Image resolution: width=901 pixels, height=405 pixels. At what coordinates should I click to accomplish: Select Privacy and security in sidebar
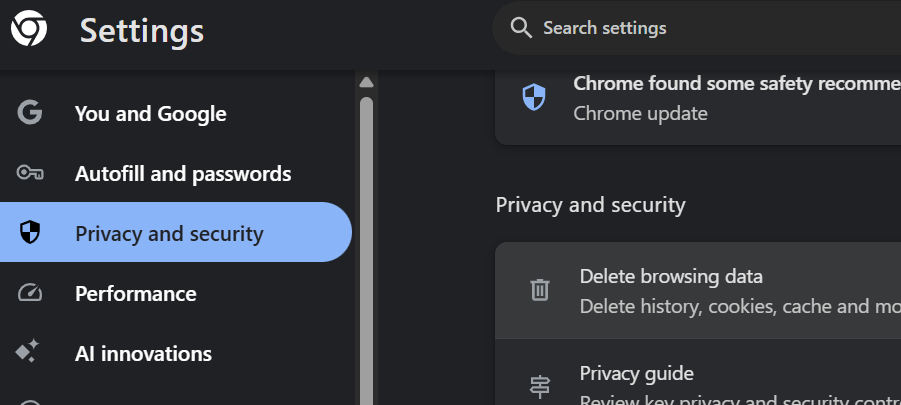(169, 234)
